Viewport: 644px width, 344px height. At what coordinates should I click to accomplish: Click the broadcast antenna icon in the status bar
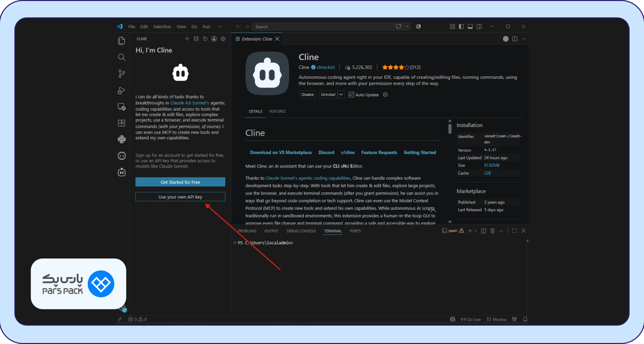[x=514, y=319]
